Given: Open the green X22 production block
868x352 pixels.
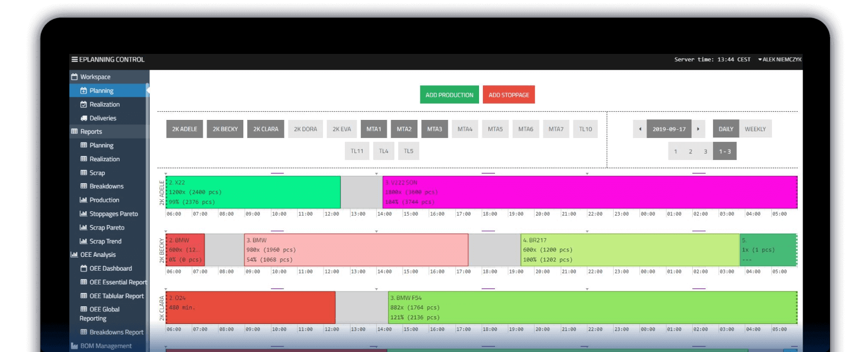Looking at the screenshot, I should 253,192.
